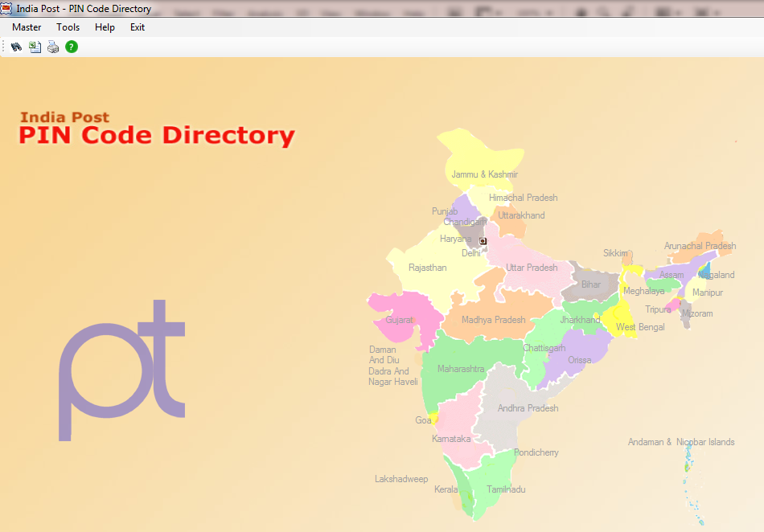The height and width of the screenshot is (532, 764).
Task: Open the Tools menu
Action: [68, 27]
